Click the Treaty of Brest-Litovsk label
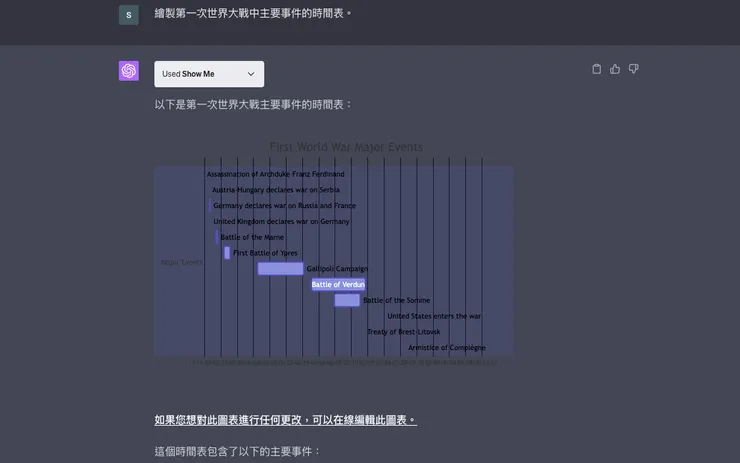 point(404,332)
